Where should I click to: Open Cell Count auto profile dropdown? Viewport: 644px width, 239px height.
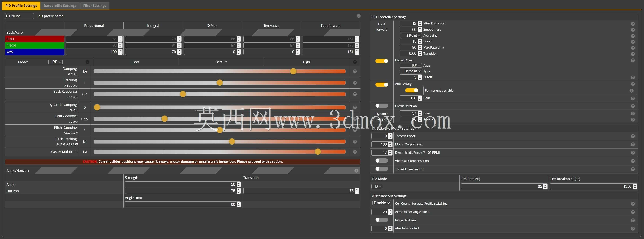pos(382,203)
